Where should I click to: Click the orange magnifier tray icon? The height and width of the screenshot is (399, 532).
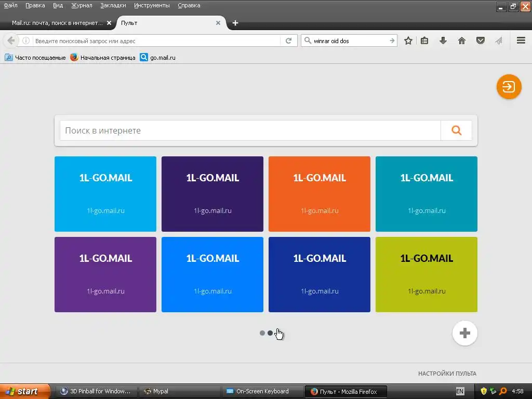click(503, 391)
